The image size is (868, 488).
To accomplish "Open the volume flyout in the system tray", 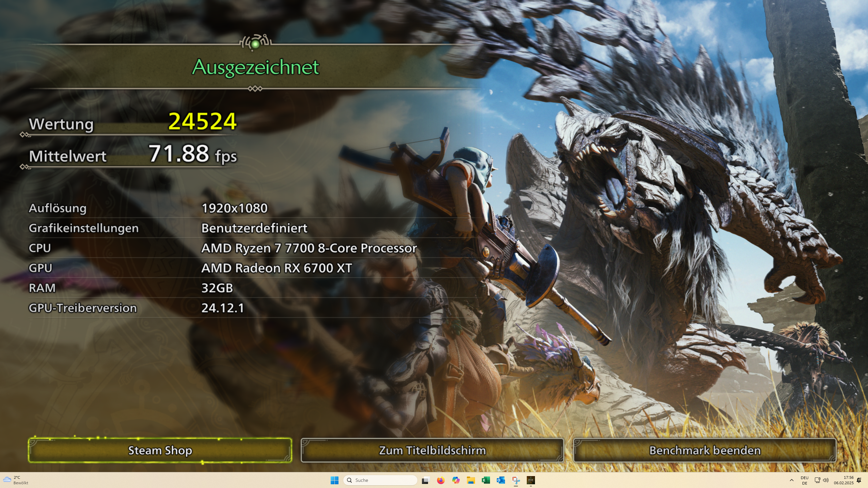I will 826,480.
